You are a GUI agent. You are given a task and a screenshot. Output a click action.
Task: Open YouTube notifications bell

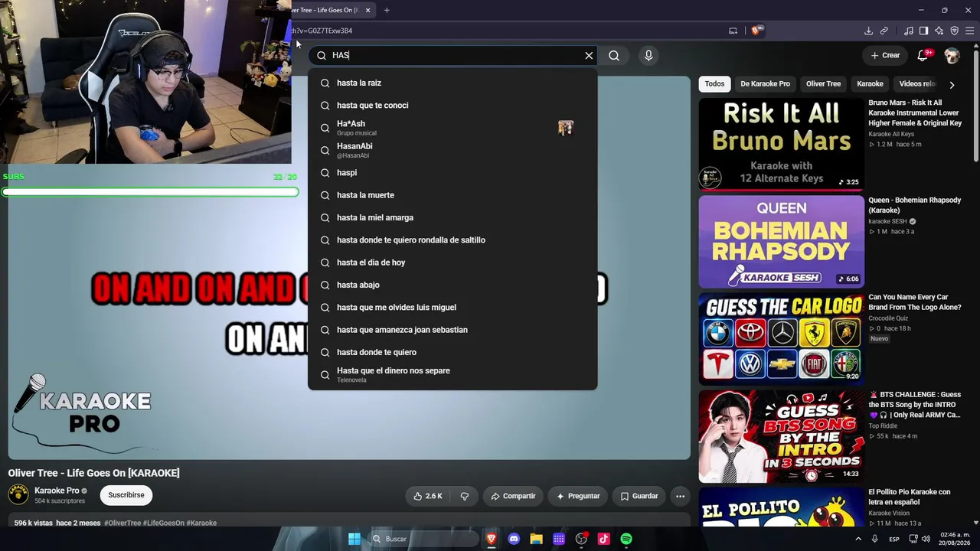[x=923, y=55]
